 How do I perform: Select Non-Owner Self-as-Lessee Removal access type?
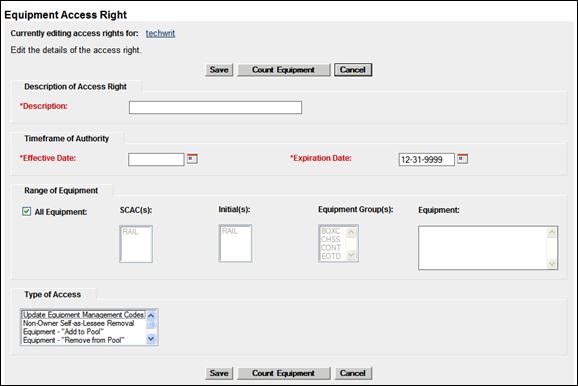coord(79,323)
